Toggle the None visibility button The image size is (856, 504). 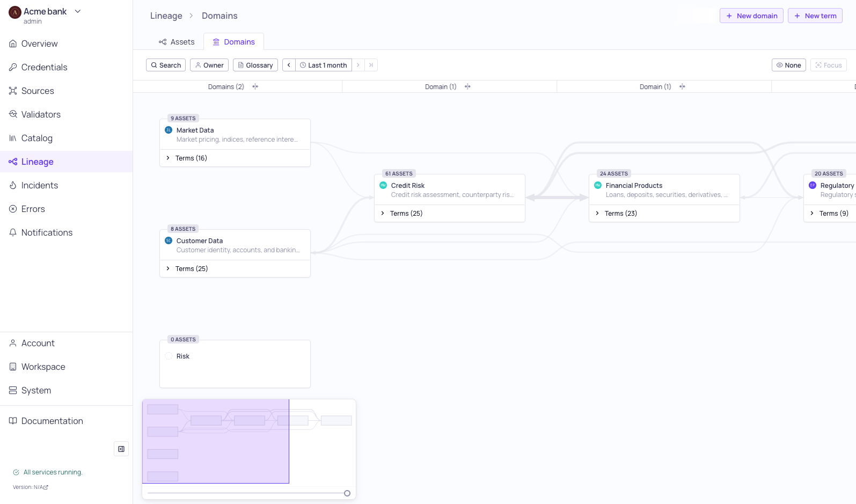click(788, 65)
